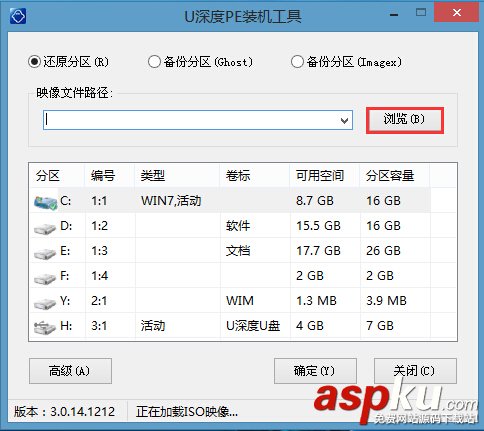
Task: Click the 软件 volume label
Action: [x=238, y=226]
